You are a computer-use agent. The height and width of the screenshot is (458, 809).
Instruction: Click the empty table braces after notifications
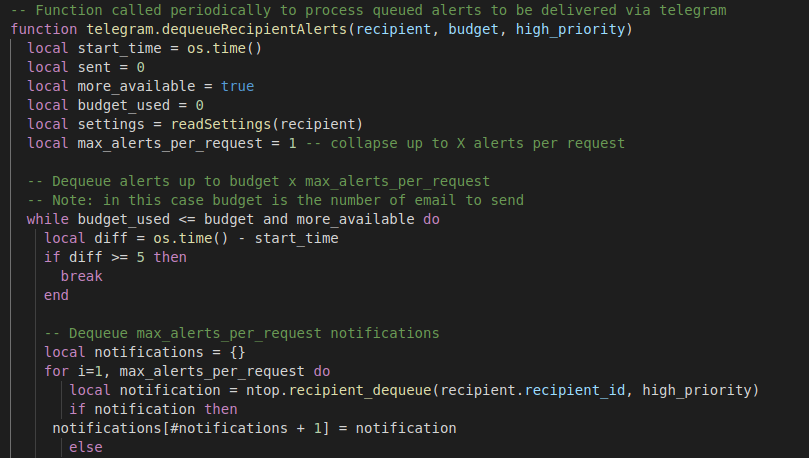(x=237, y=352)
